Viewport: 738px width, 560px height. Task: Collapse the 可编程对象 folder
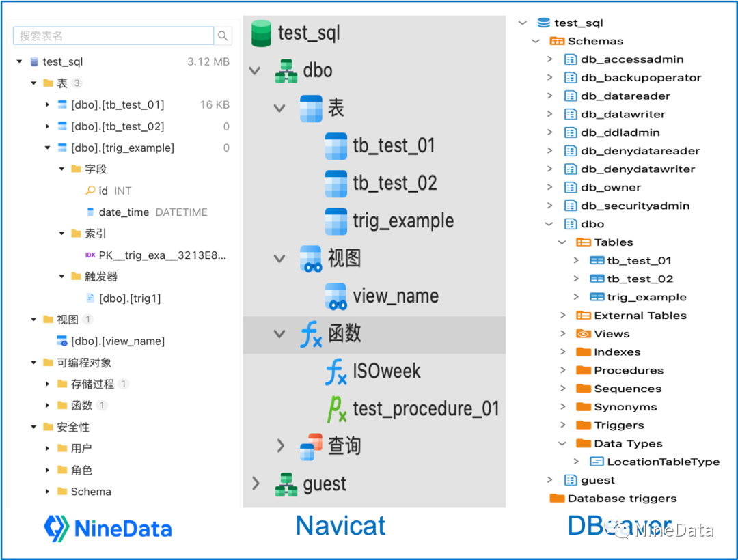[x=33, y=363]
